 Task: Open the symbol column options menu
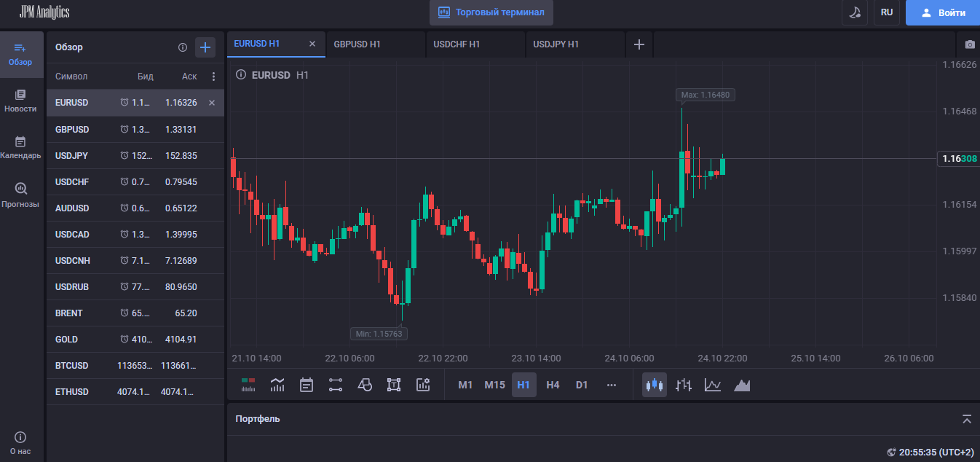click(x=213, y=76)
